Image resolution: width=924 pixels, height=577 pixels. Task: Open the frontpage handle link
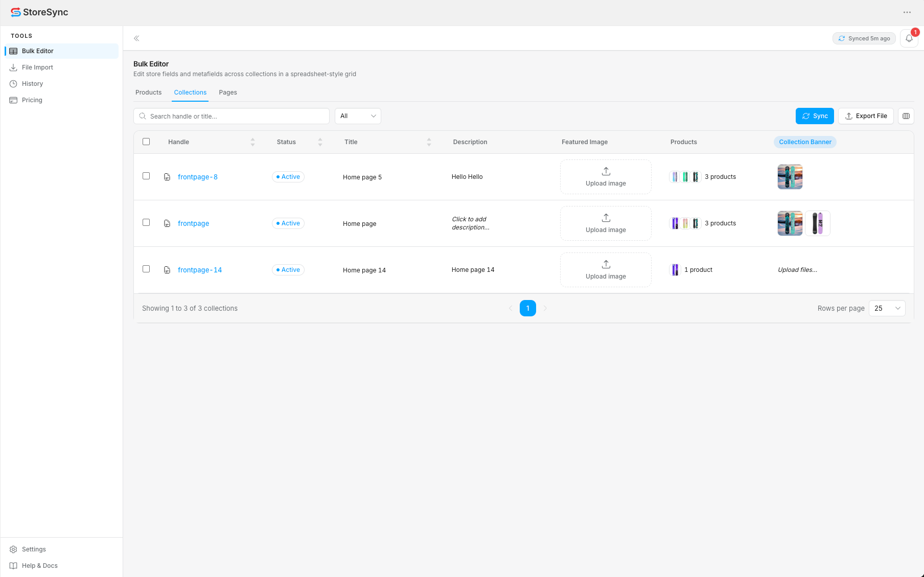point(193,223)
